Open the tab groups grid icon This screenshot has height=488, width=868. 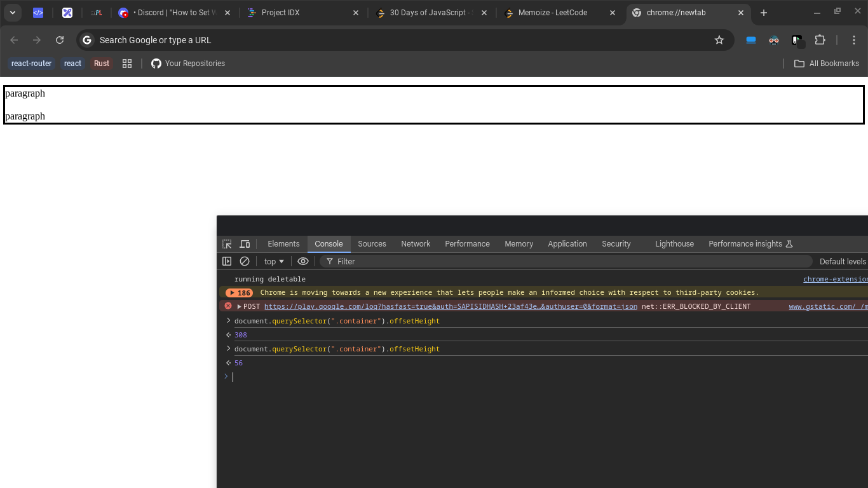pyautogui.click(x=127, y=64)
